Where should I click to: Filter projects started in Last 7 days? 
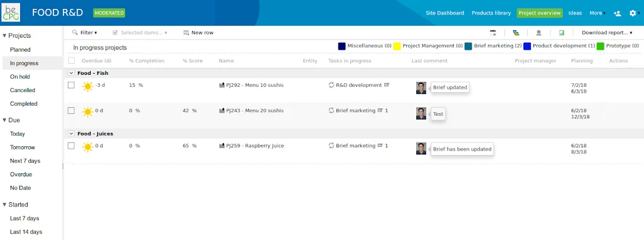pos(25,218)
